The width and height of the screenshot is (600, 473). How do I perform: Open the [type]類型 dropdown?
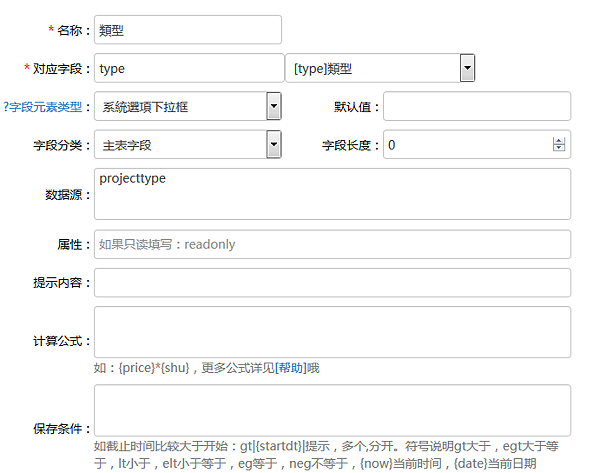[x=380, y=68]
